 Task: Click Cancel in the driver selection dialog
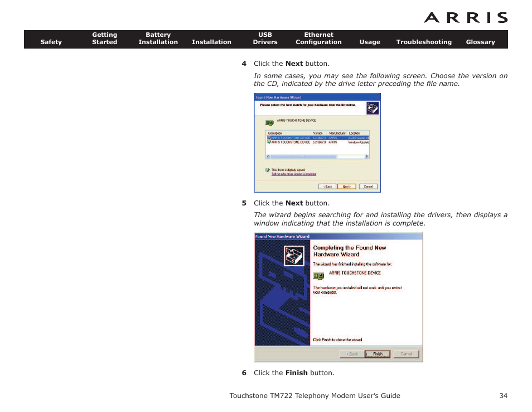click(x=368, y=186)
